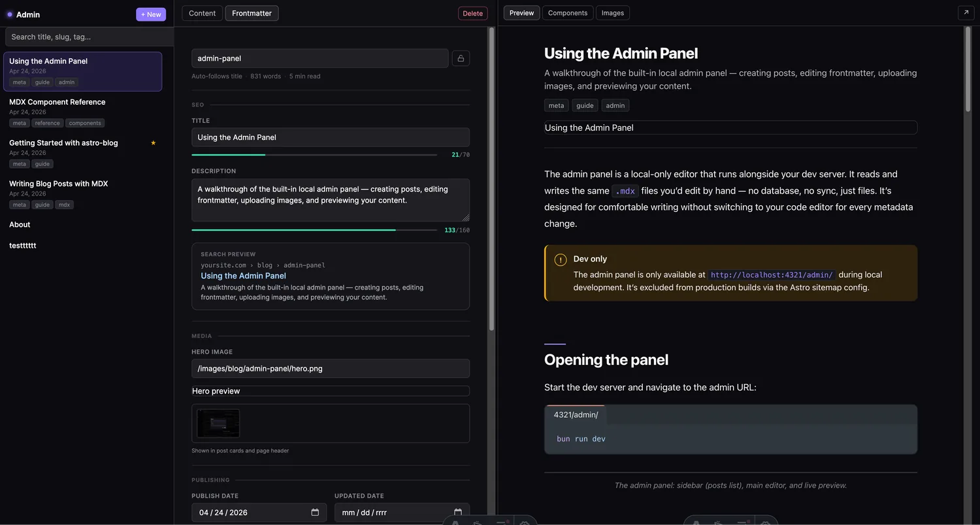
Task: Select the Preview tab
Action: tap(521, 12)
